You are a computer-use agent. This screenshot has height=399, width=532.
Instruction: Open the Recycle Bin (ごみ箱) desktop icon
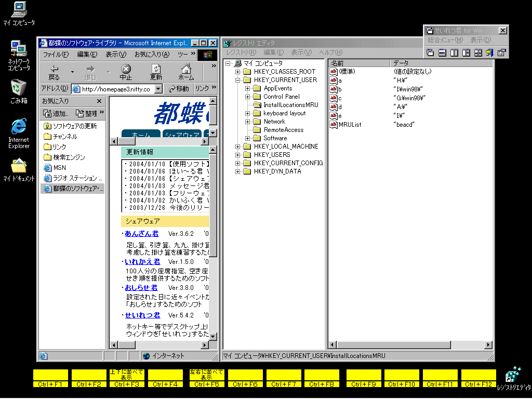pos(19,91)
